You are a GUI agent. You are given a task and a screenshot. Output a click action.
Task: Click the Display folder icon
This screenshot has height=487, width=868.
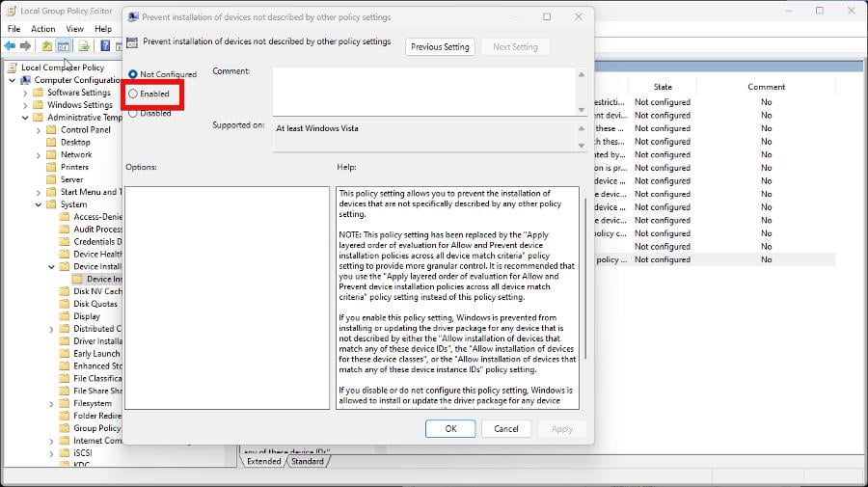65,316
